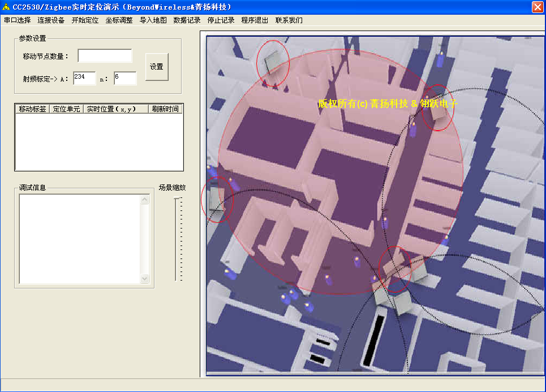Close the CC2530/Zigbee window
The width and height of the screenshot is (546, 392).
[538, 7]
